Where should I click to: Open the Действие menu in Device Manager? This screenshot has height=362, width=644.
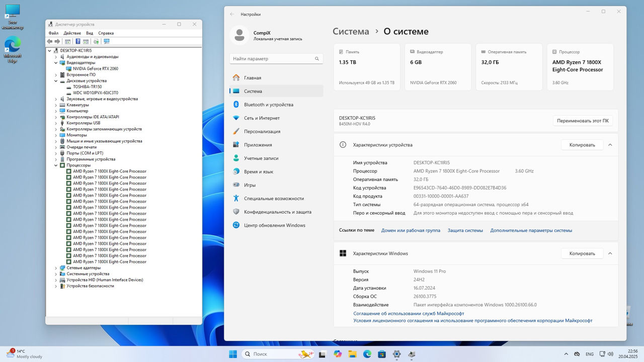click(x=72, y=33)
